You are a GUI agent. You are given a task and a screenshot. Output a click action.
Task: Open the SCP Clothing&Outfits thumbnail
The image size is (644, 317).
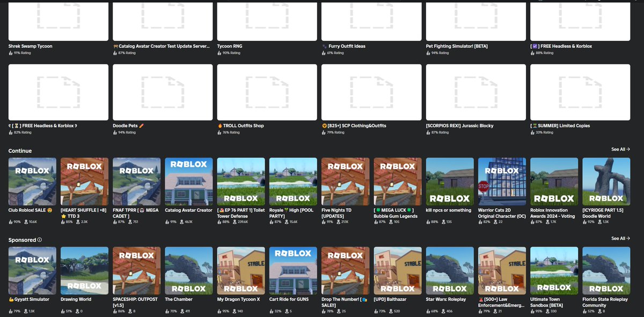371,92
